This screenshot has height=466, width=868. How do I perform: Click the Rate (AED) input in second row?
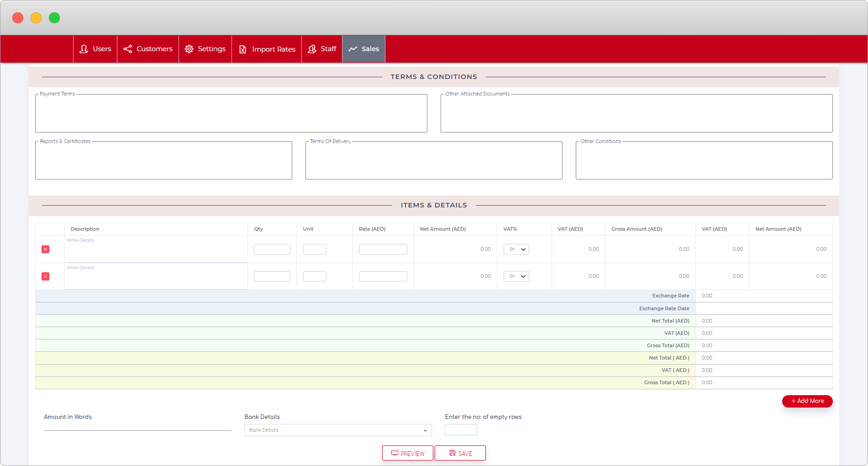383,276
